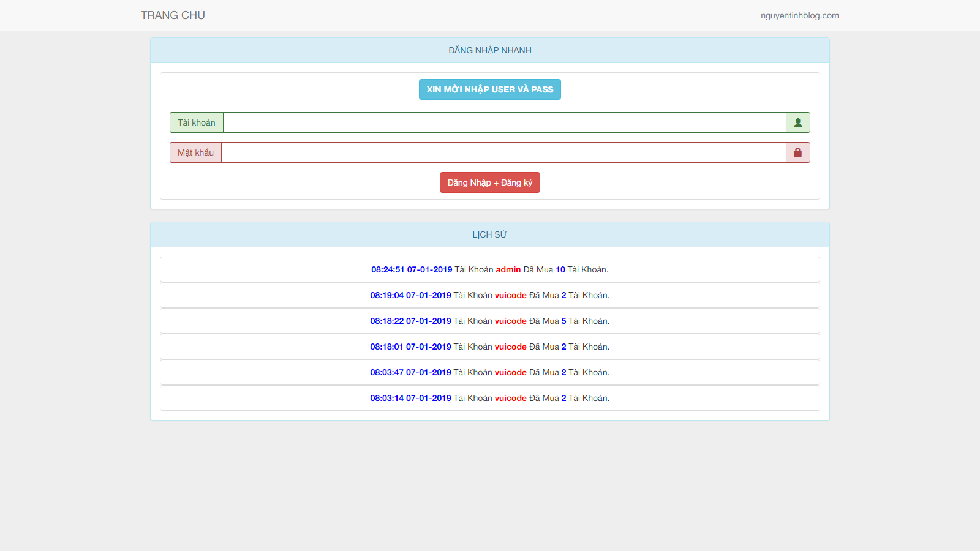Screen dimensions: 980x551
Task: Visit the nguyentinhblog.com link
Action: click(x=800, y=15)
